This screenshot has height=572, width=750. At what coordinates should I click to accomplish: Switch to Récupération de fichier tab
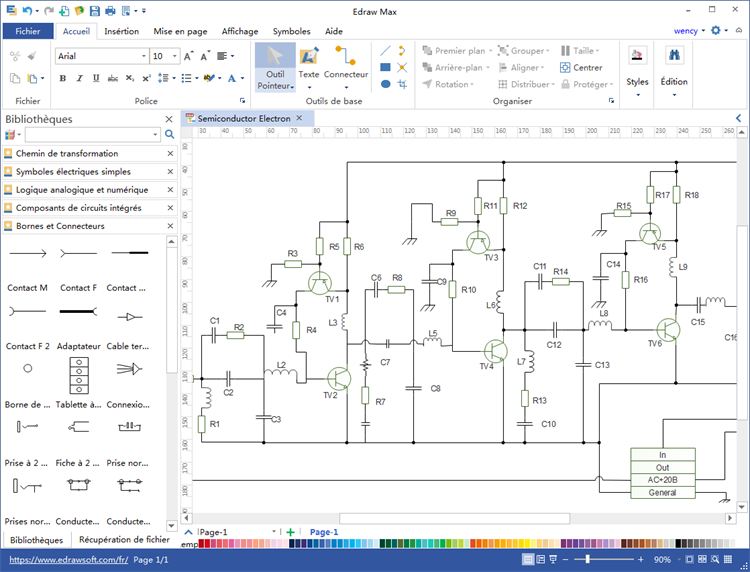124,539
